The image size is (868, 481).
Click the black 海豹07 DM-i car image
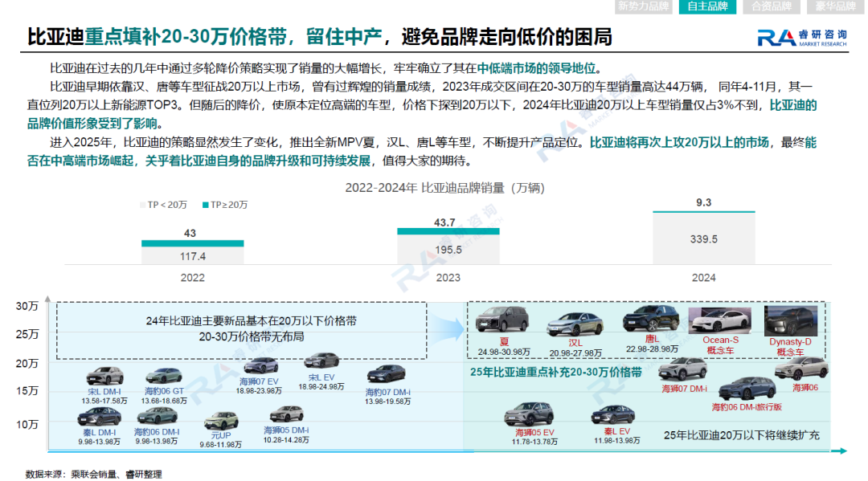[x=387, y=374]
